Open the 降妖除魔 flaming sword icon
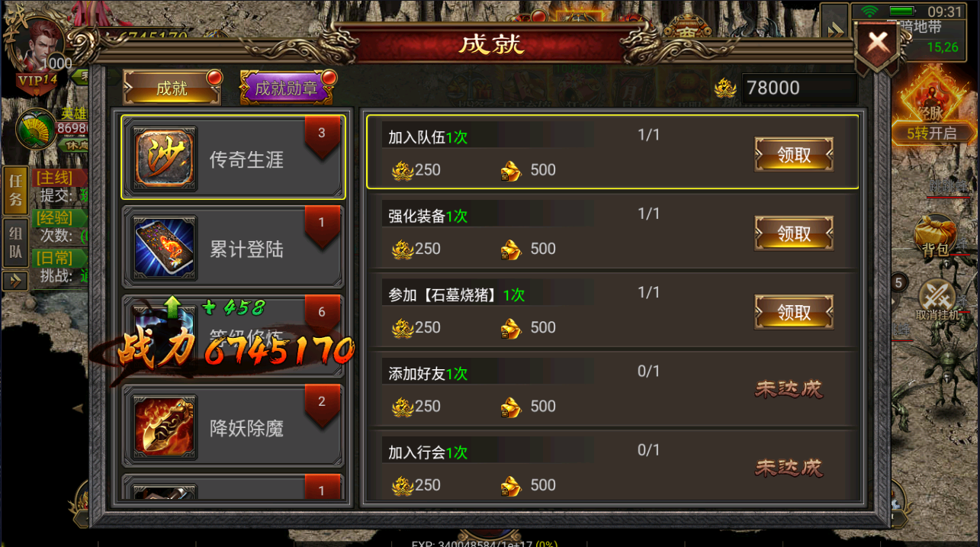Screen dimensions: 980x547 coord(165,426)
